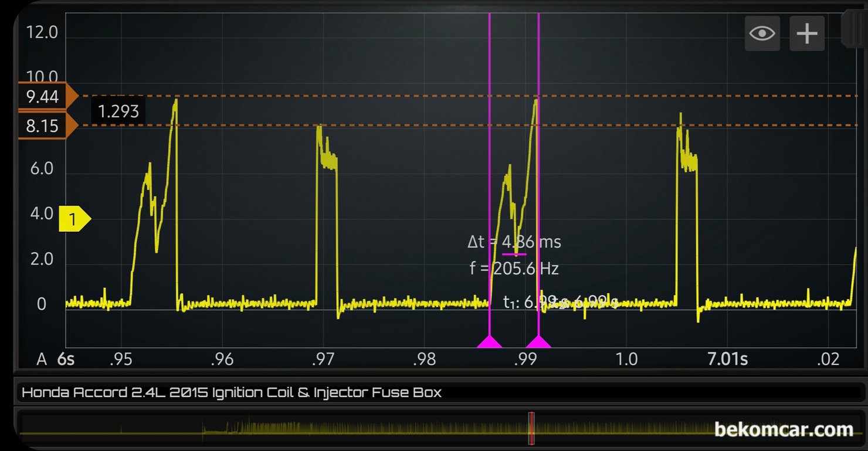868x451 pixels.
Task: Click the red position indicator in overview strip
Action: pos(531,428)
